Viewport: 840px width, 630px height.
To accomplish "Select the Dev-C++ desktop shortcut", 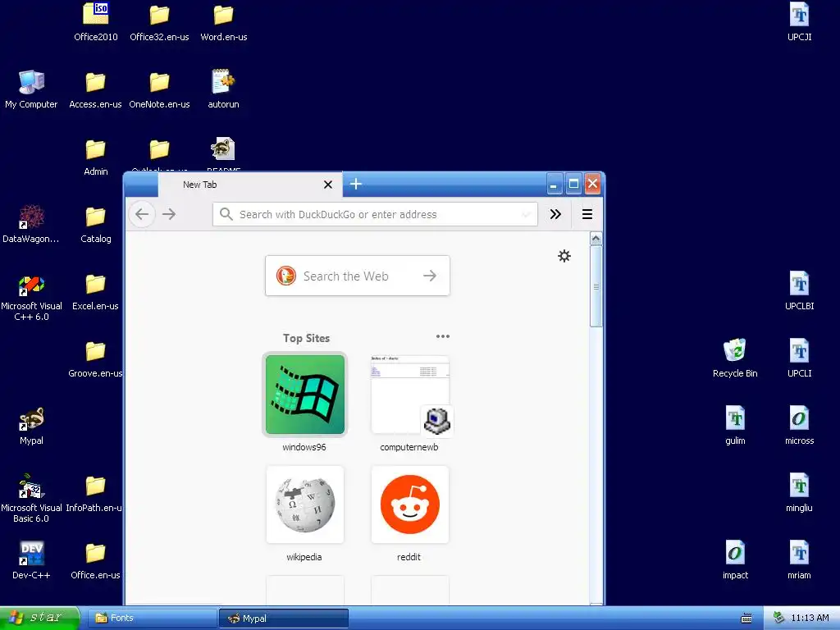I will click(x=31, y=554).
